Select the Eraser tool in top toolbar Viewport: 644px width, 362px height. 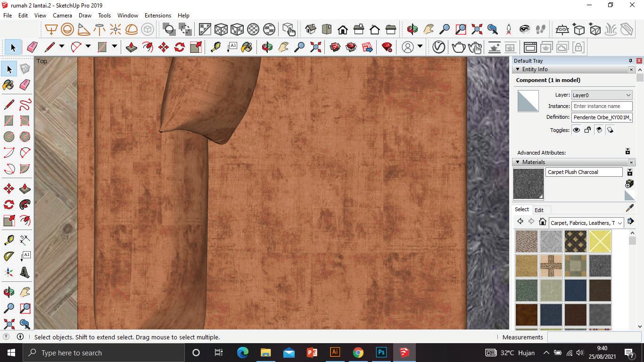(32, 47)
